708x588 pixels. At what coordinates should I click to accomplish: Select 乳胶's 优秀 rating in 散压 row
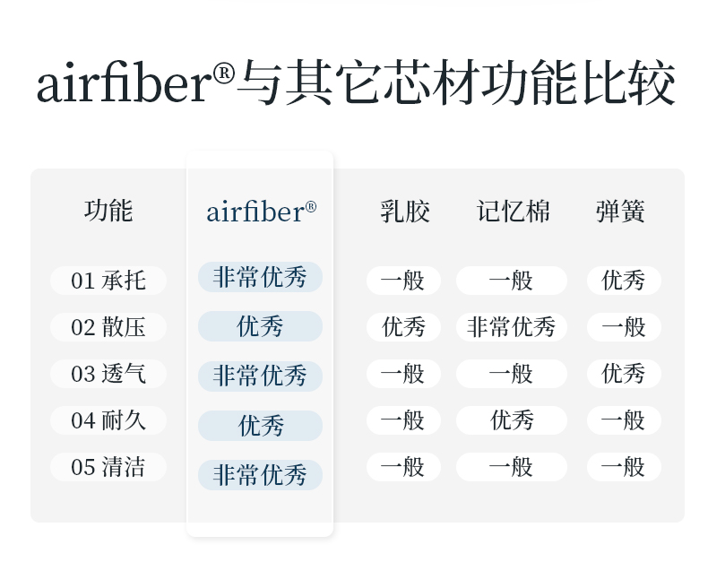[403, 327]
